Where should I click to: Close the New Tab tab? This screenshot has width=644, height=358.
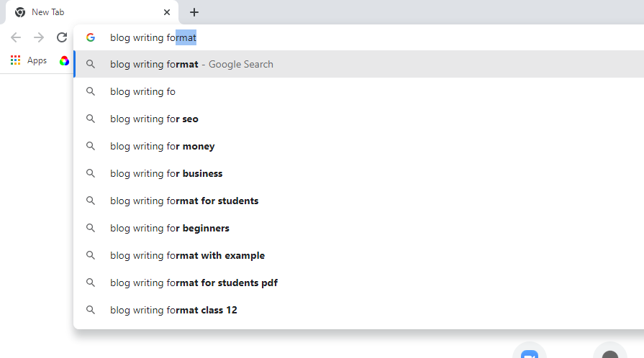pos(167,12)
